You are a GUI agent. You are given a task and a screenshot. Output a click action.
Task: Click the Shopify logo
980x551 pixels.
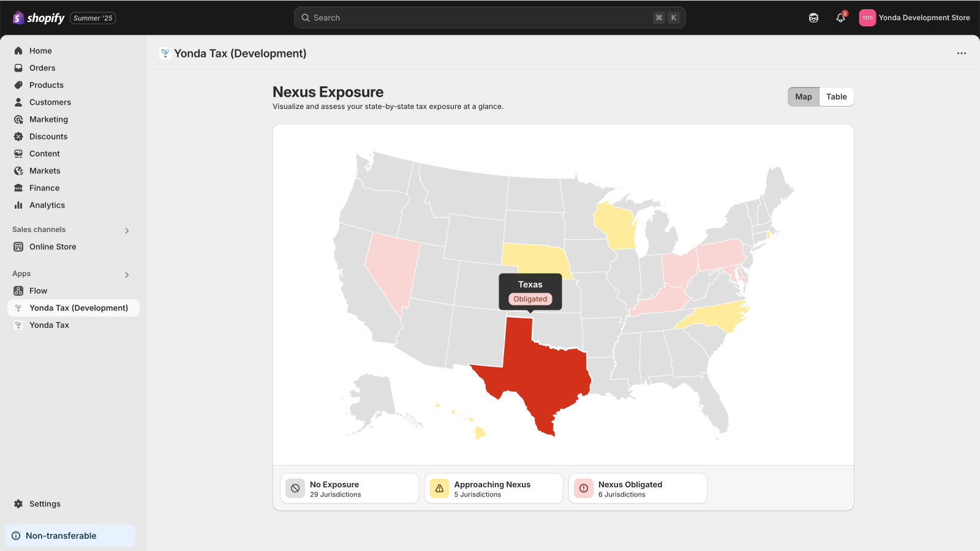(39, 18)
